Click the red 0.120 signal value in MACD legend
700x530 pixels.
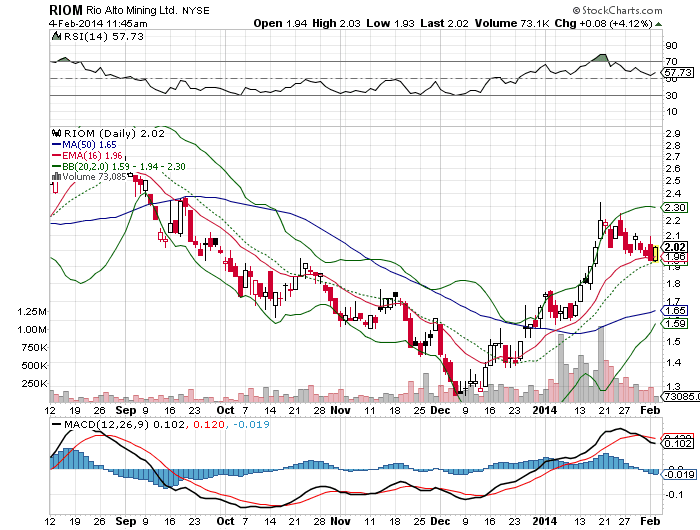(x=208, y=424)
